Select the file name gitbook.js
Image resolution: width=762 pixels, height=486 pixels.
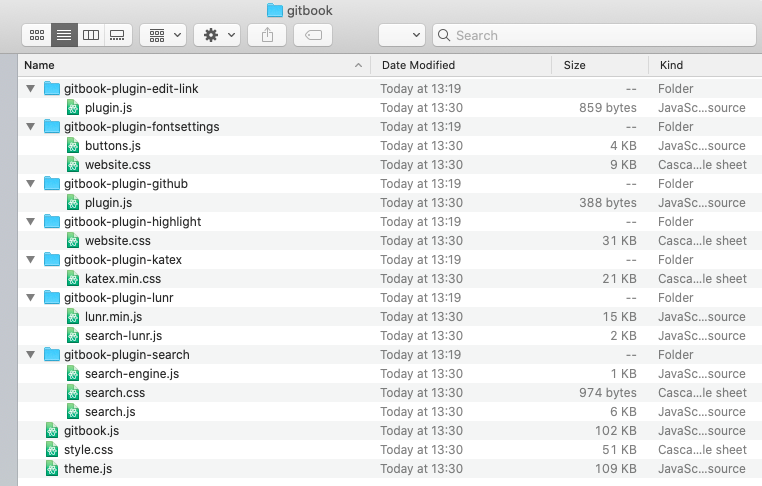pyautogui.click(x=91, y=431)
